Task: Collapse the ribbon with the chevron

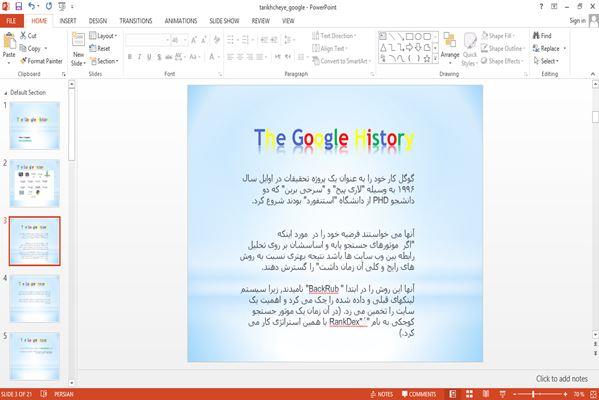Action: [x=593, y=74]
